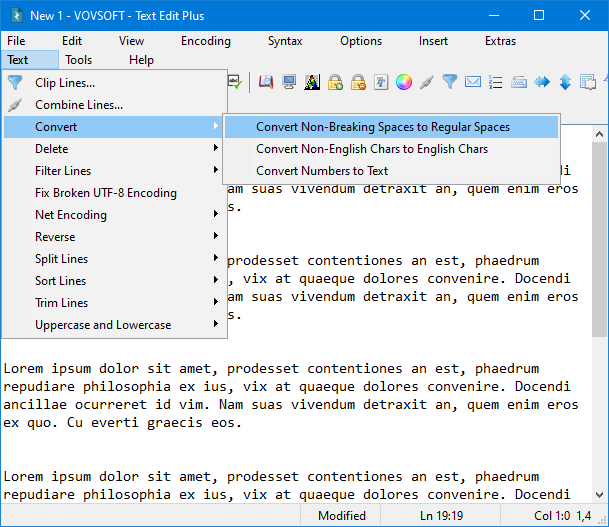
Task: Click the magnifier book find icon
Action: [x=266, y=82]
